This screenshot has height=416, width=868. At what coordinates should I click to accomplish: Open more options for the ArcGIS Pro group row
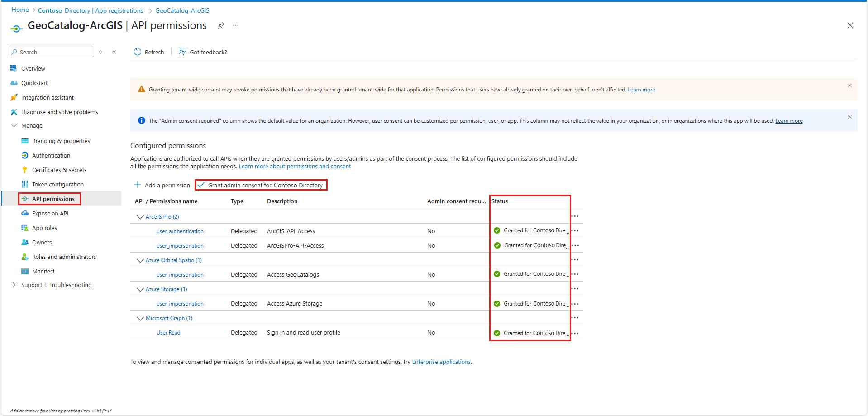(575, 216)
